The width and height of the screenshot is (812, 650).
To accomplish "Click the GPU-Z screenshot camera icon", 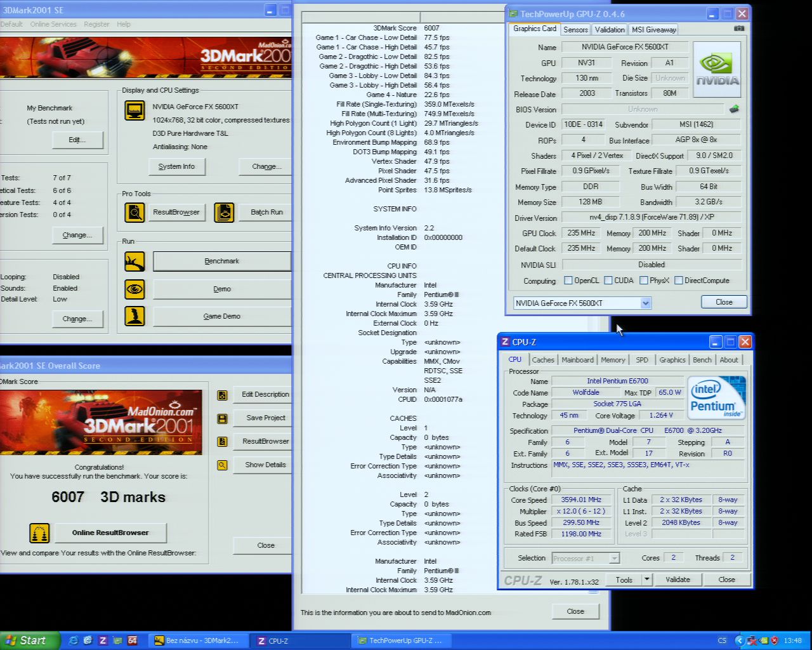I will [739, 29].
